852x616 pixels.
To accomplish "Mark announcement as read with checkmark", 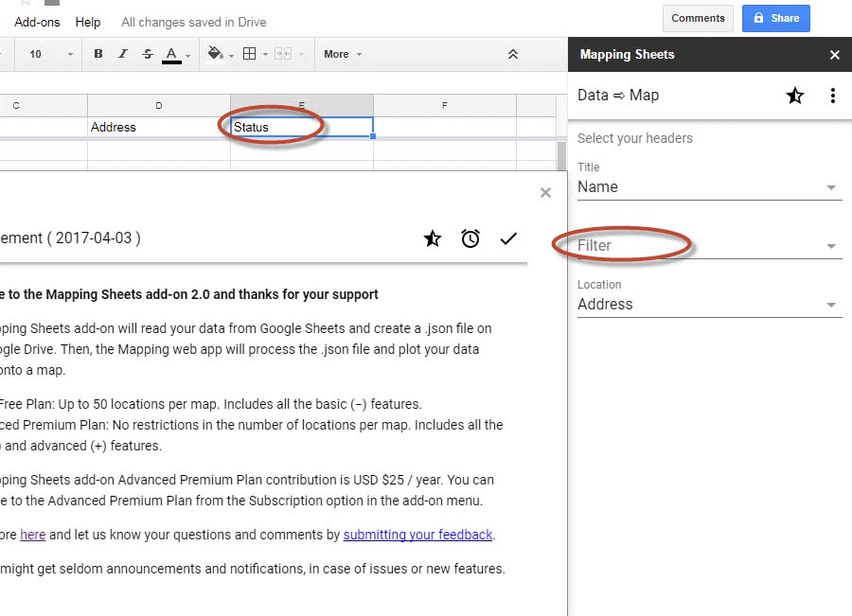I will click(508, 238).
